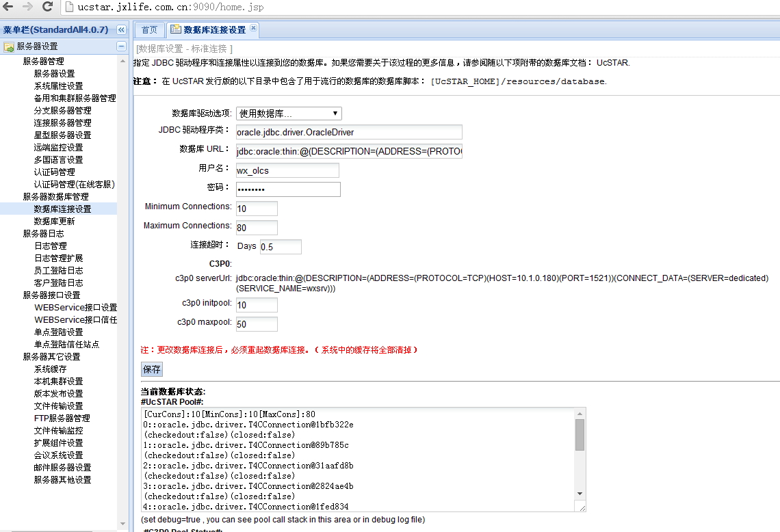Edit the Maximum Connections field
This screenshot has height=532, width=780.
[x=257, y=228]
